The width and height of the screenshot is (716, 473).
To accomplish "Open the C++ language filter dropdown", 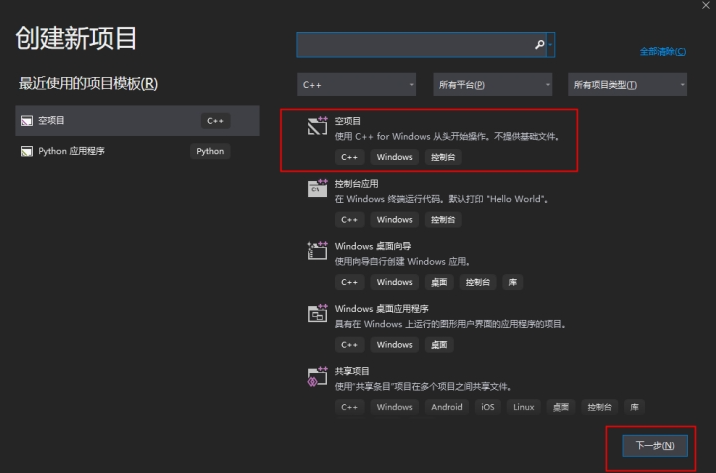I will pyautogui.click(x=356, y=85).
